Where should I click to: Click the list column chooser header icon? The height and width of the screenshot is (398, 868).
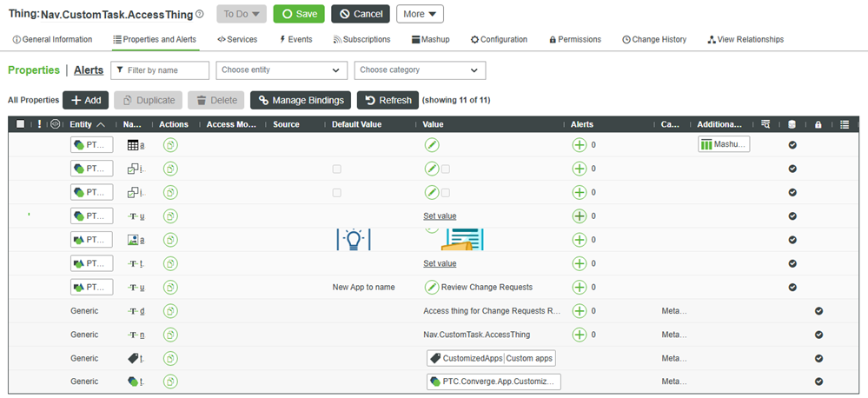(845, 124)
